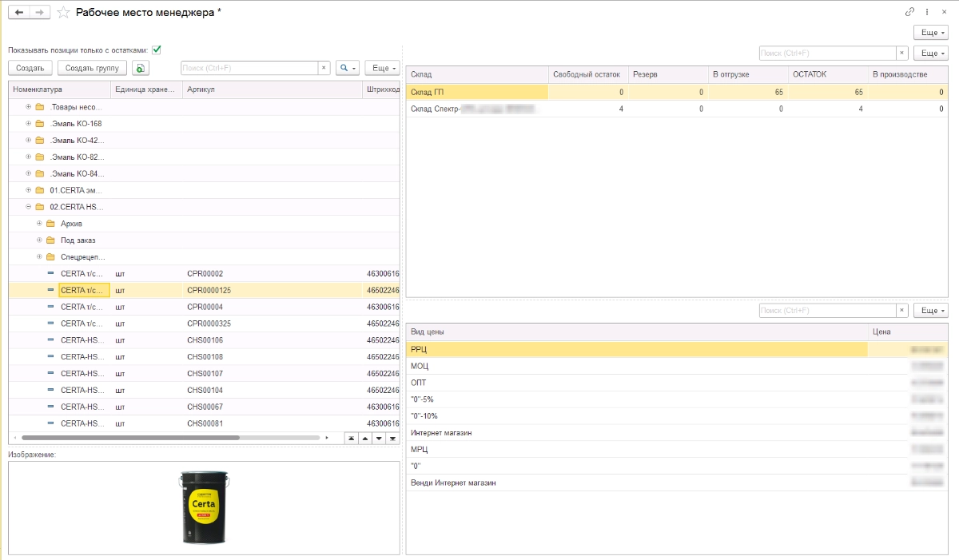Sort by the ОСТАТОК column header
The image size is (959, 560).
[x=827, y=74]
